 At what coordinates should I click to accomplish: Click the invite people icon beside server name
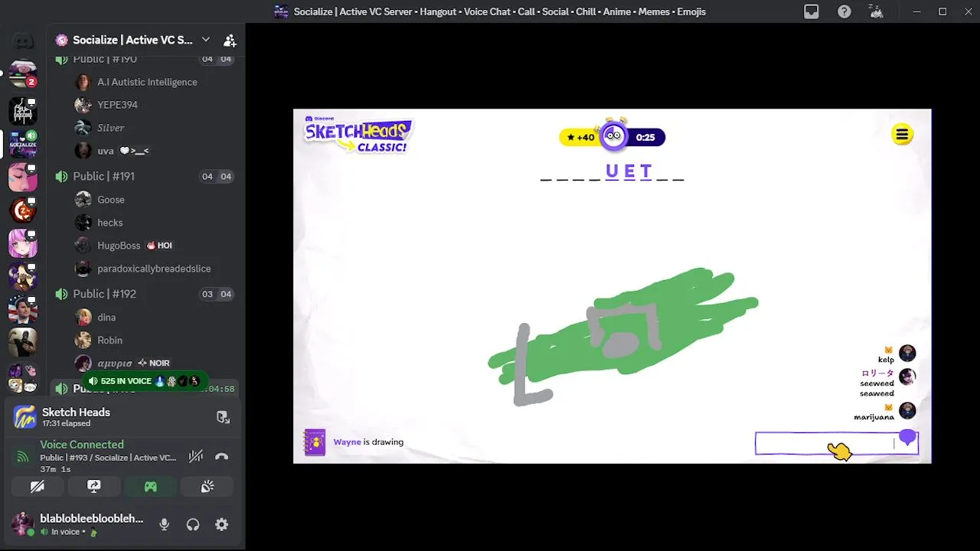tap(230, 40)
